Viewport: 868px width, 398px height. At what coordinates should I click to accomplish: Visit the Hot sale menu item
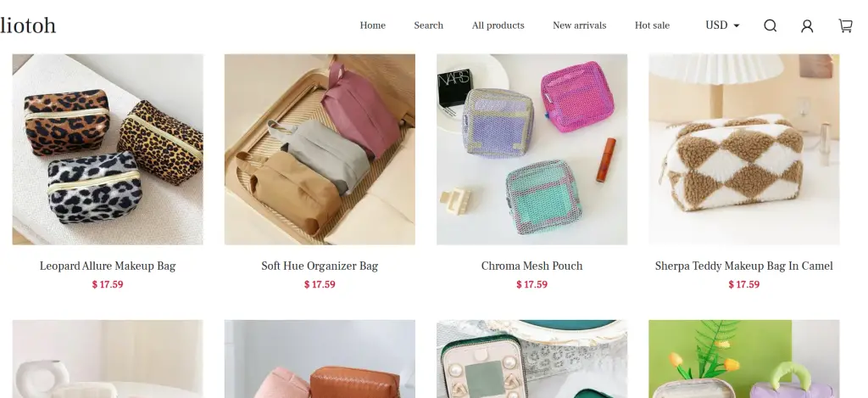(652, 25)
